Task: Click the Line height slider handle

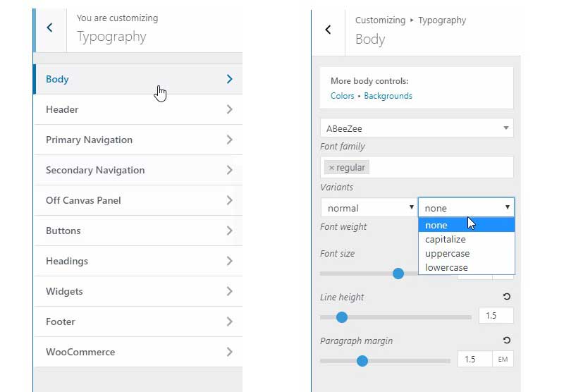Action: pyautogui.click(x=342, y=317)
